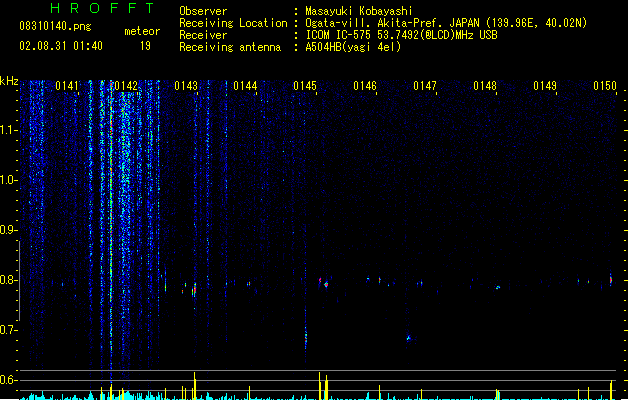The width and height of the screenshot is (629, 400).
Task: Click the 0.8 frequency axis label
Action: coord(8,280)
